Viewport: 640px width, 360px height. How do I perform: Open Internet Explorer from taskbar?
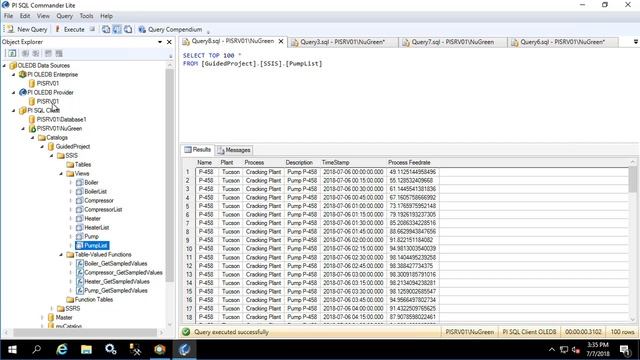pos(62,350)
